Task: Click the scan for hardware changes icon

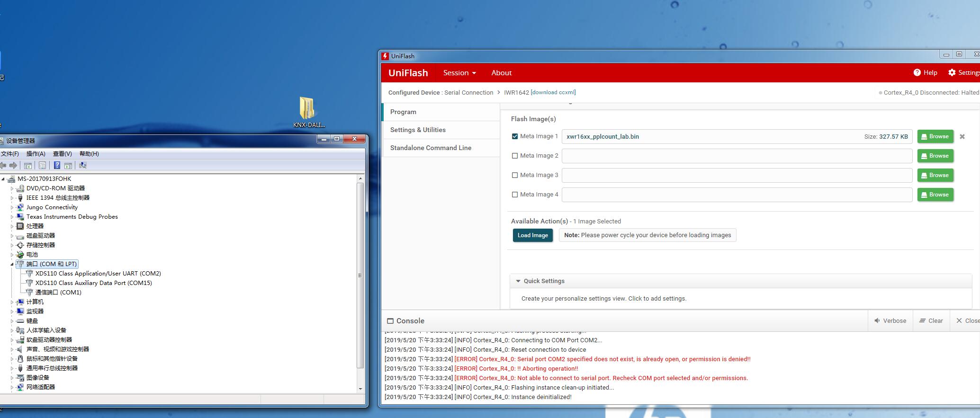Action: [x=83, y=165]
